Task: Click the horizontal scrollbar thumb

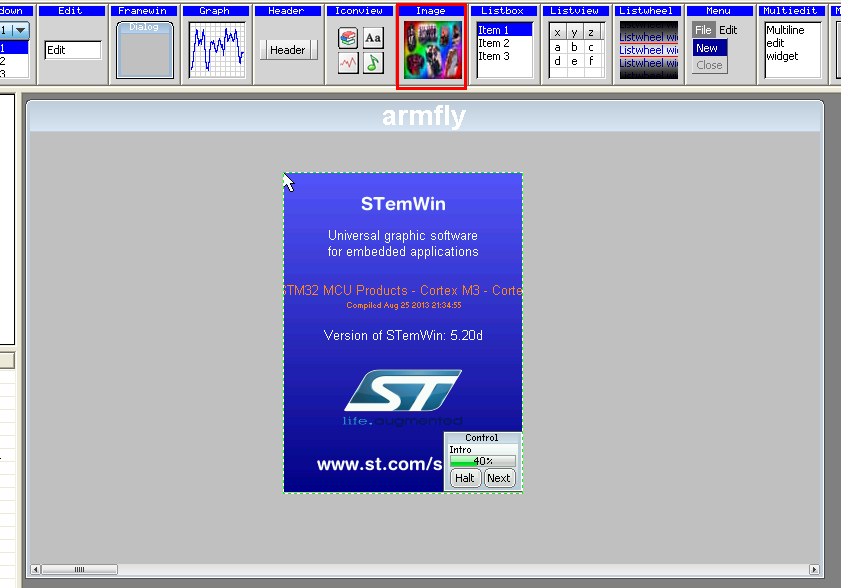Action: click(x=79, y=569)
